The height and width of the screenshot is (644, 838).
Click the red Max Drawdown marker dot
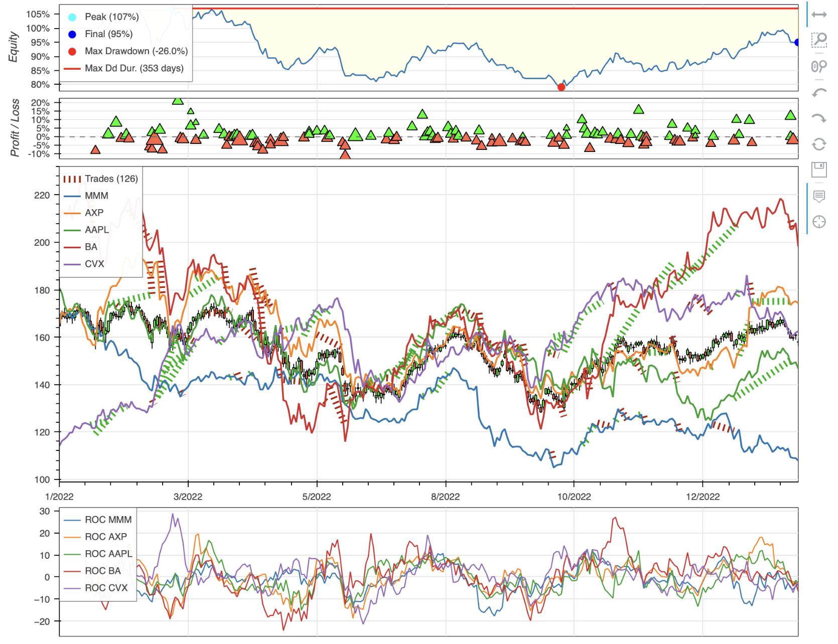561,86
